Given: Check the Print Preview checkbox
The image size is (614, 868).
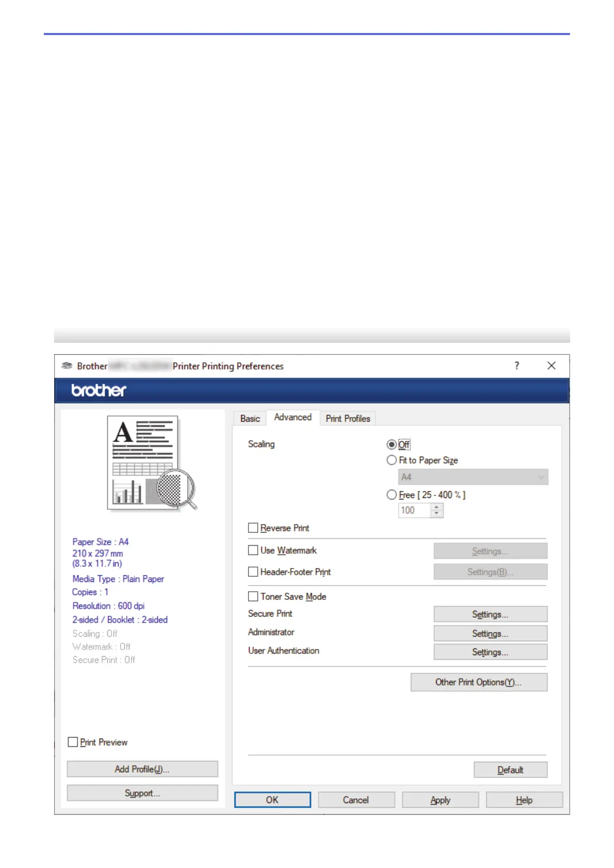Looking at the screenshot, I should (73, 742).
